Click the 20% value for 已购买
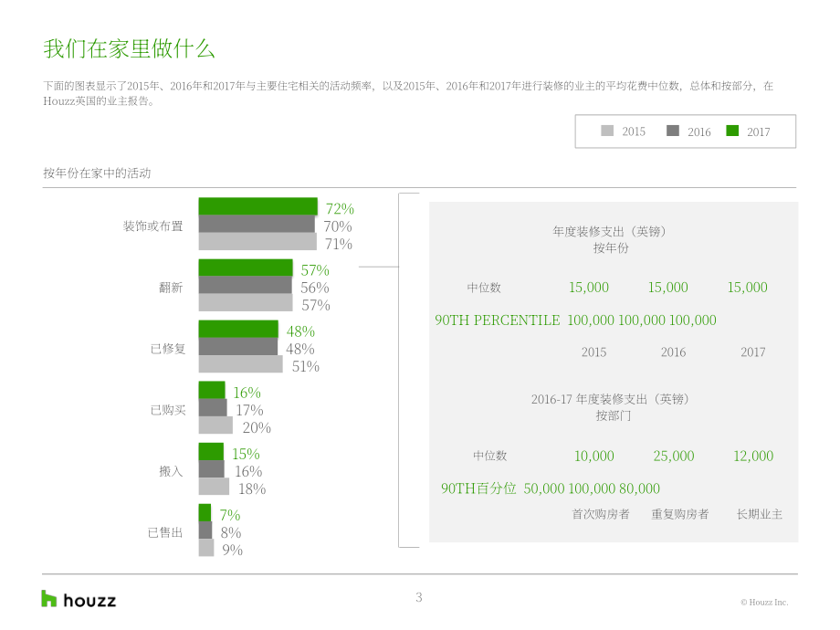Screen dimensions: 840x630 pos(257,427)
